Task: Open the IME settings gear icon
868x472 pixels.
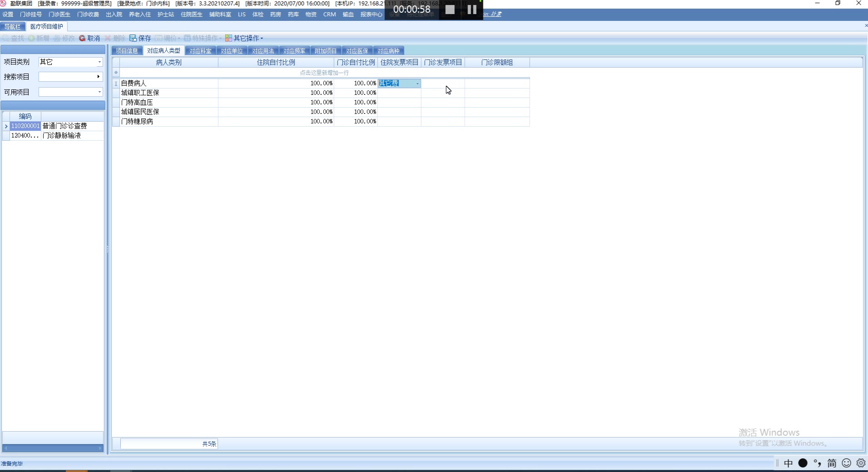Action: pyautogui.click(x=861, y=463)
